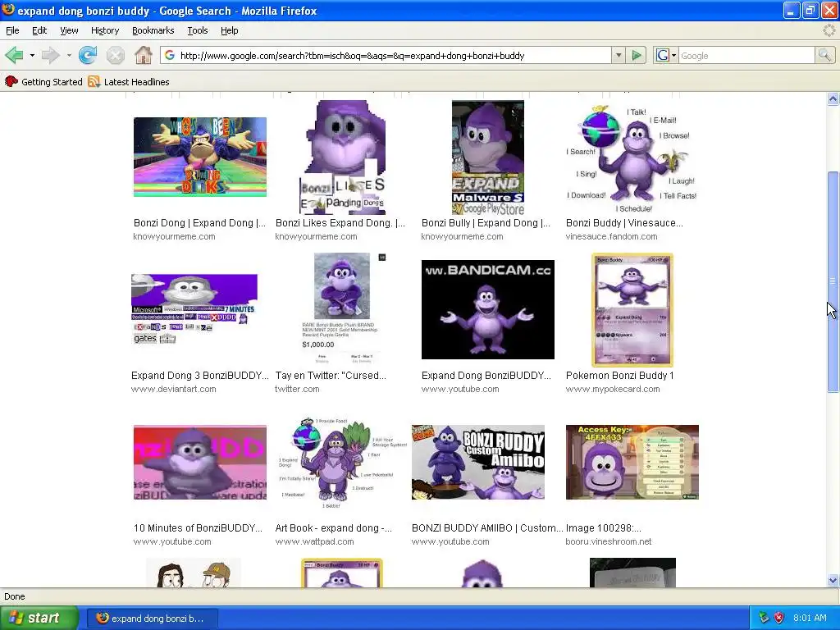Viewport: 840px width, 630px height.
Task: Go back with the green Back arrow
Action: pos(15,55)
